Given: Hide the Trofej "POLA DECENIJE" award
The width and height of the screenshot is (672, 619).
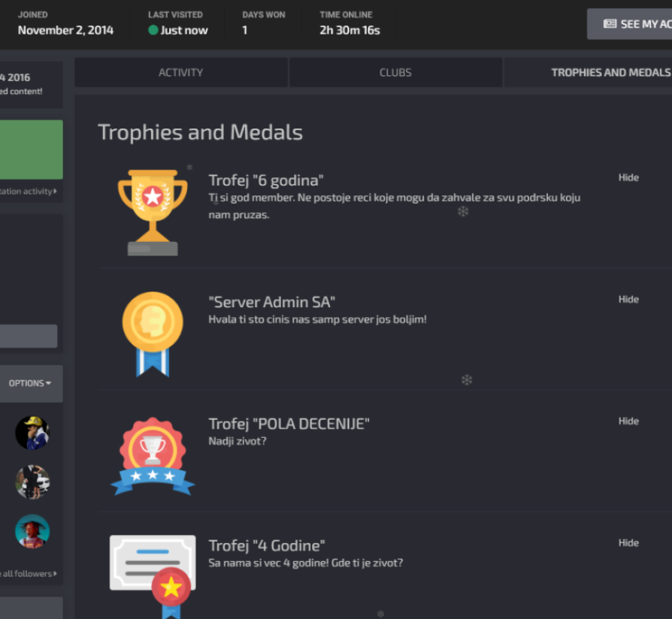Looking at the screenshot, I should click(628, 421).
